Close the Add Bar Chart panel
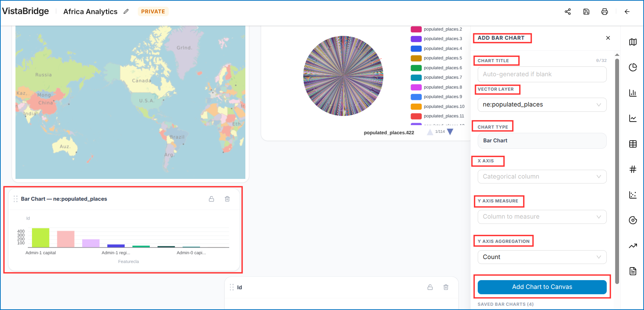The width and height of the screenshot is (644, 310). 608,38
